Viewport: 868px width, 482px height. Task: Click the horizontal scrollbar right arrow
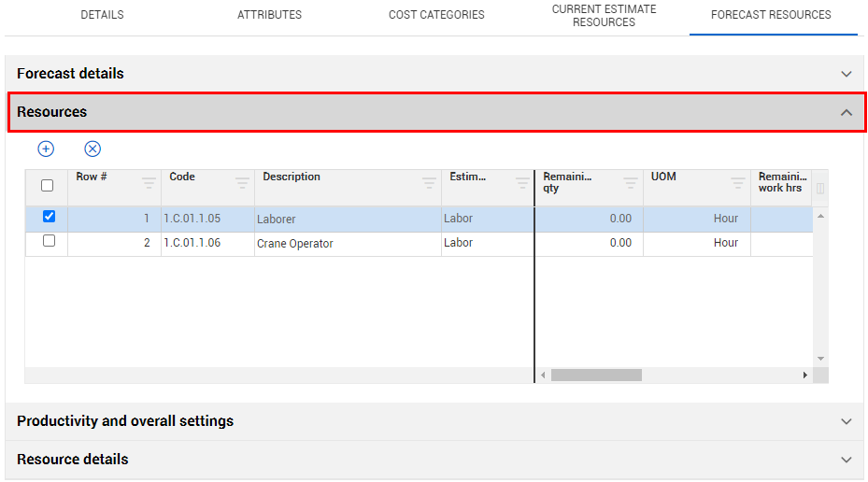point(804,376)
